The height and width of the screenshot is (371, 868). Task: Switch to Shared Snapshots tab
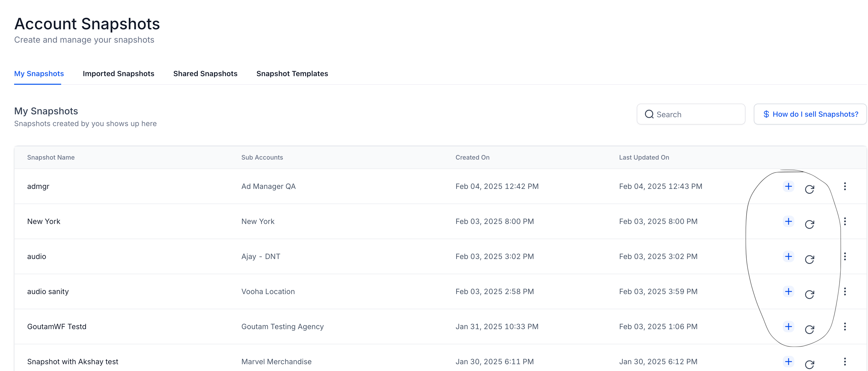[x=205, y=74]
